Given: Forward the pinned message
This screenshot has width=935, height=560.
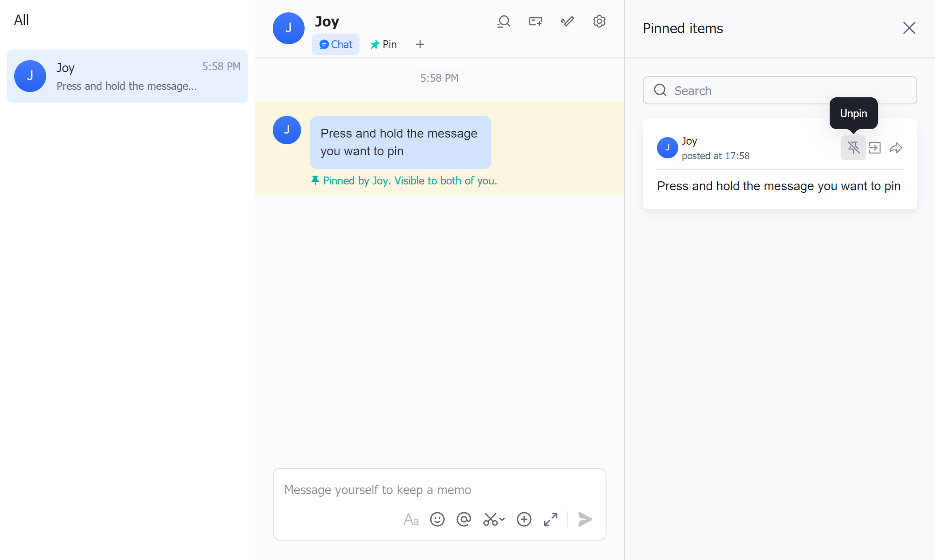Looking at the screenshot, I should point(896,148).
